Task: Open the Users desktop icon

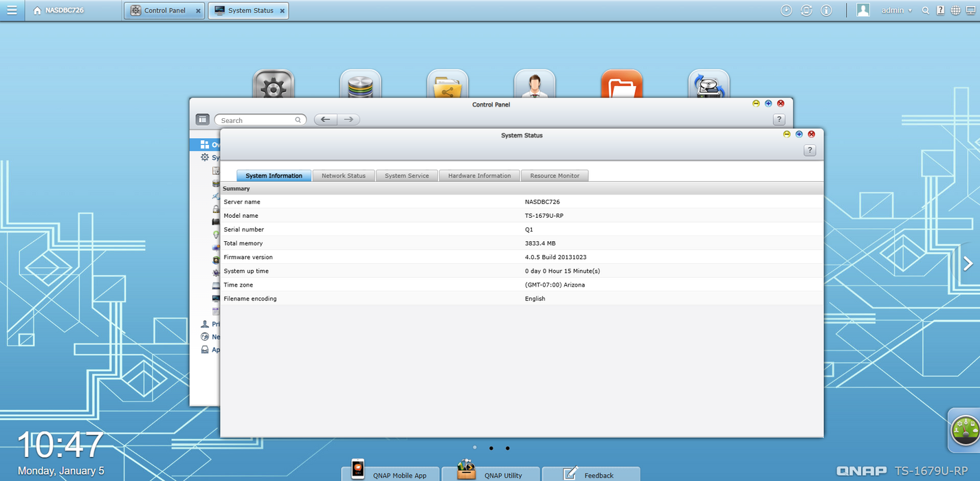Action: tap(535, 82)
